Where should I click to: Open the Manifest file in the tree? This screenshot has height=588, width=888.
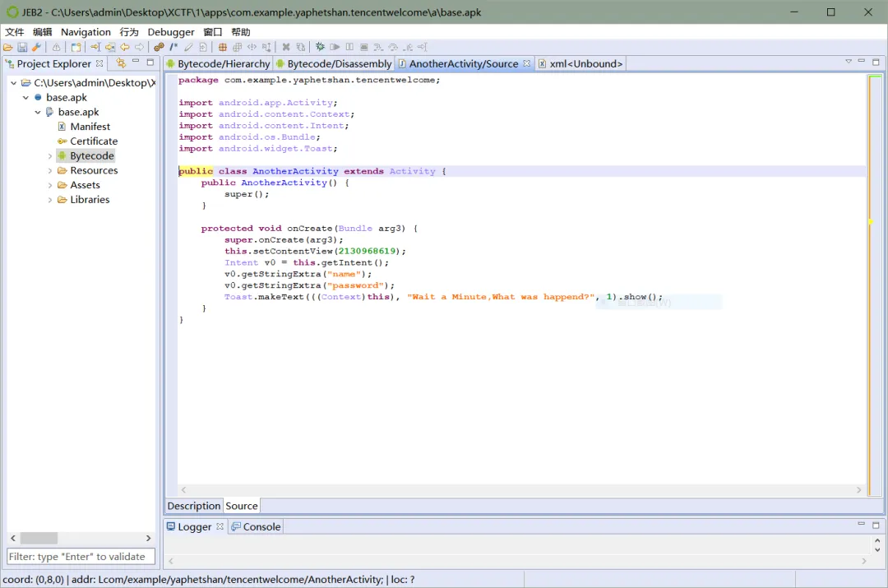pos(90,127)
